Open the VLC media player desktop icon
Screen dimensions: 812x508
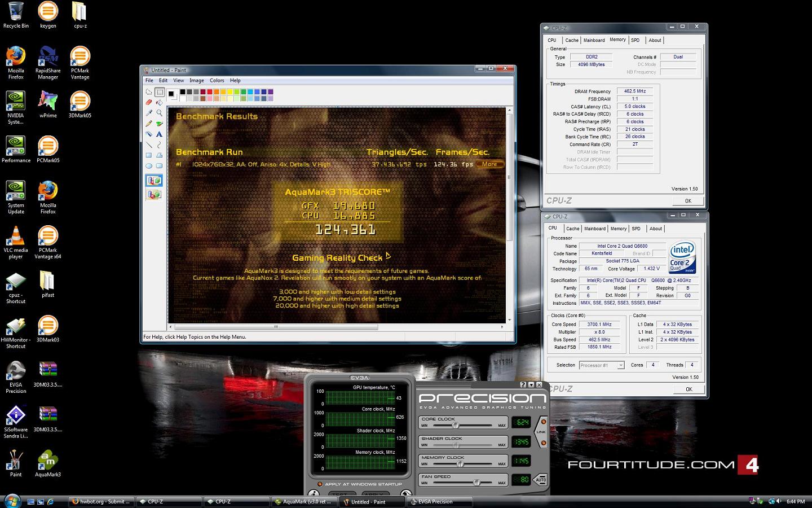[x=16, y=243]
